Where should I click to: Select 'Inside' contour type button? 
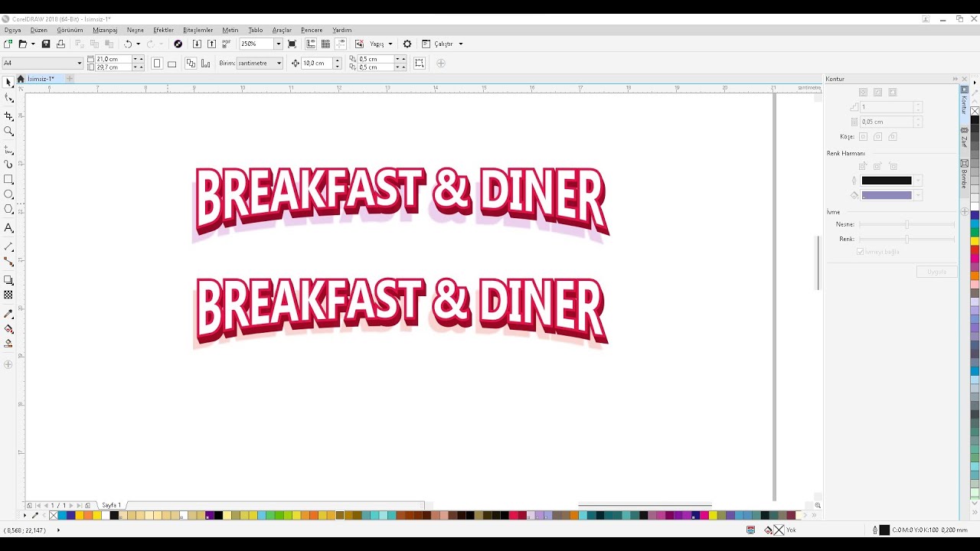point(877,92)
